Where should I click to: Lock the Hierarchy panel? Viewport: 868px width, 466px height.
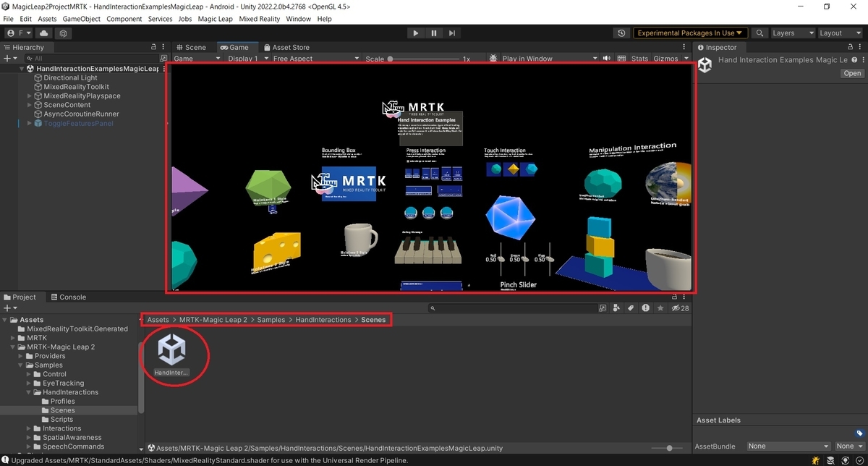pyautogui.click(x=153, y=47)
